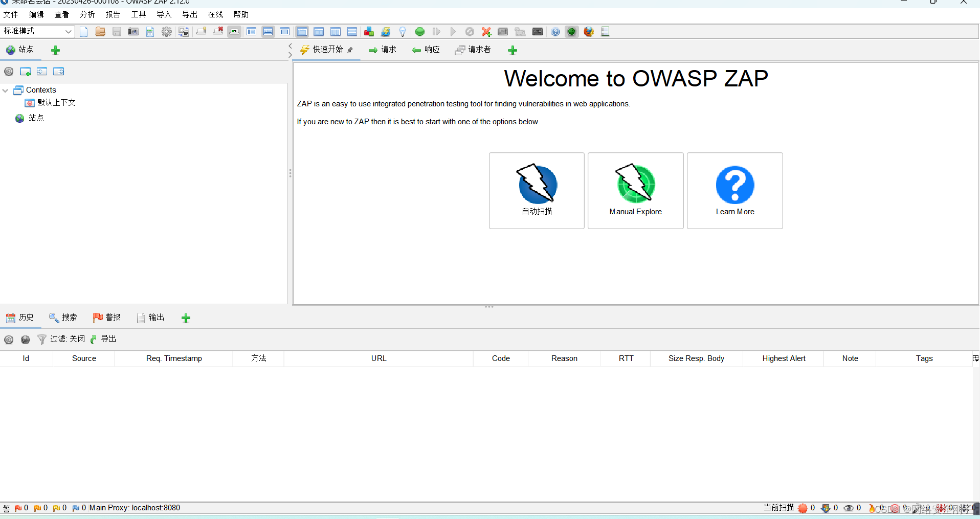This screenshot has height=519, width=980.
Task: Click the blue help question-mark toolbar icon
Action: tap(555, 32)
